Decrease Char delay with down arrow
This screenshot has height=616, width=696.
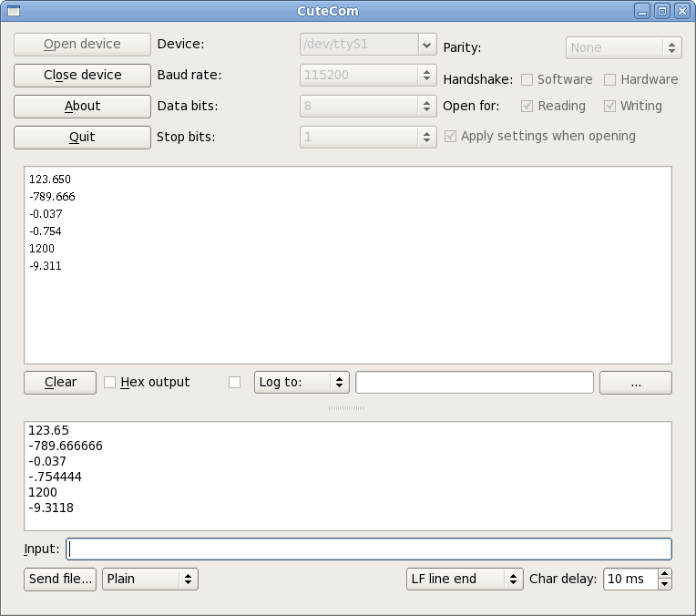(664, 584)
